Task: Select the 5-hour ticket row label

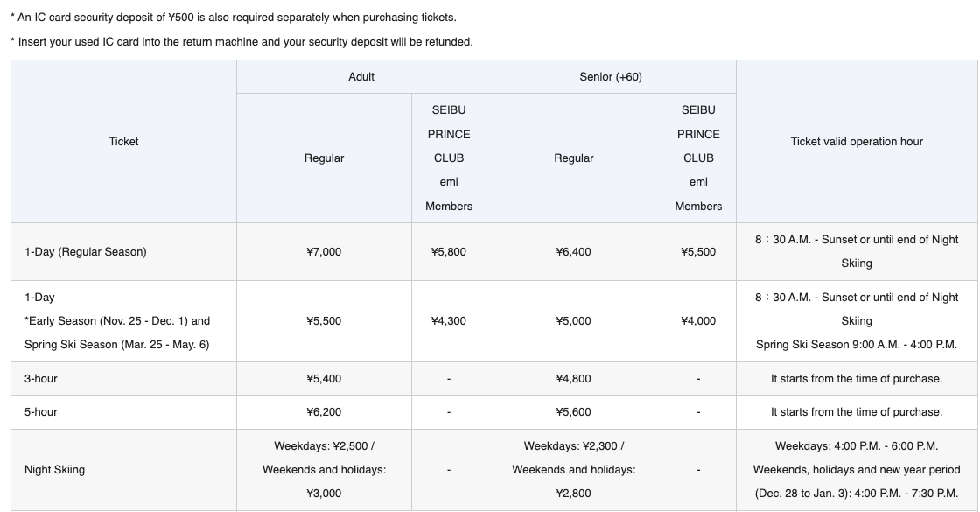Action: 40,412
